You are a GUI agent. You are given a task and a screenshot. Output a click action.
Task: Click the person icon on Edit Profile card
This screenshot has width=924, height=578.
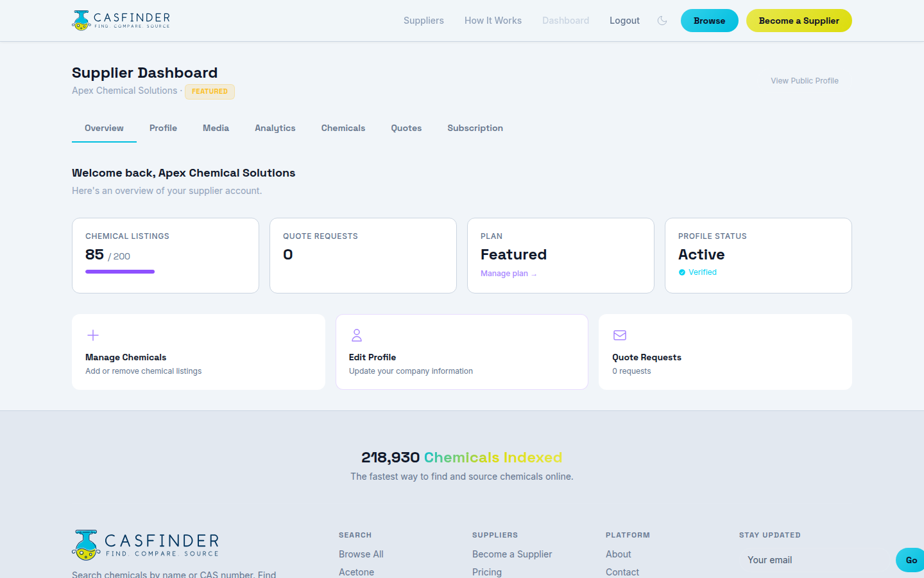pos(356,335)
